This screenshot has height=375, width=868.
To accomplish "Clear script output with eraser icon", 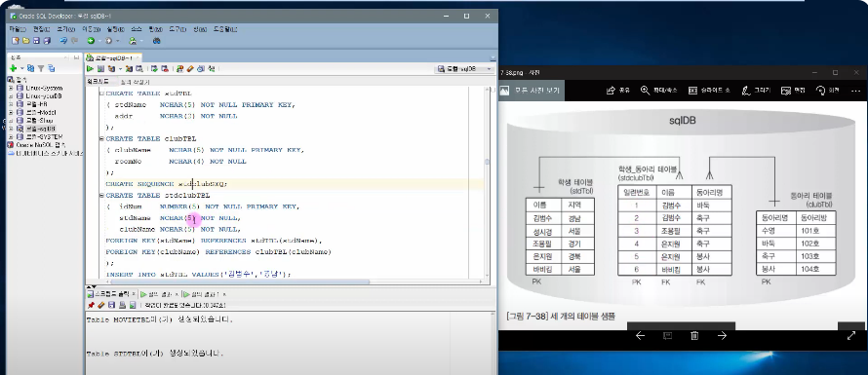I will pyautogui.click(x=100, y=305).
